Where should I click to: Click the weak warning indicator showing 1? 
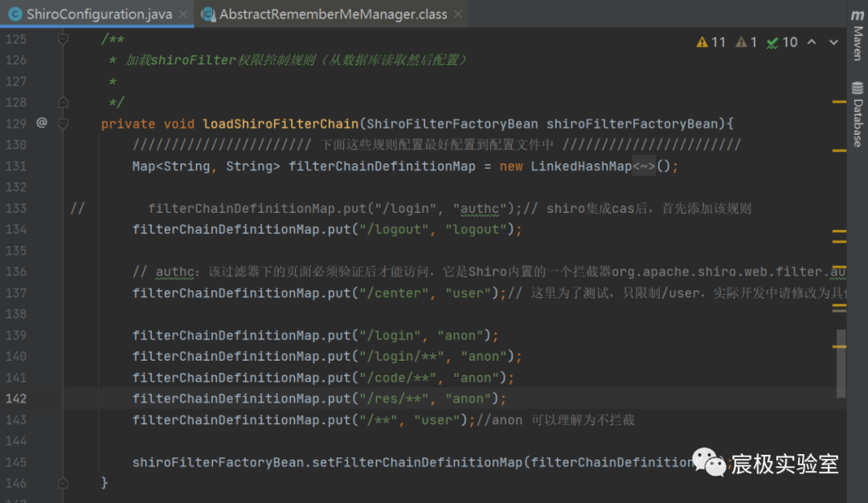[x=747, y=42]
